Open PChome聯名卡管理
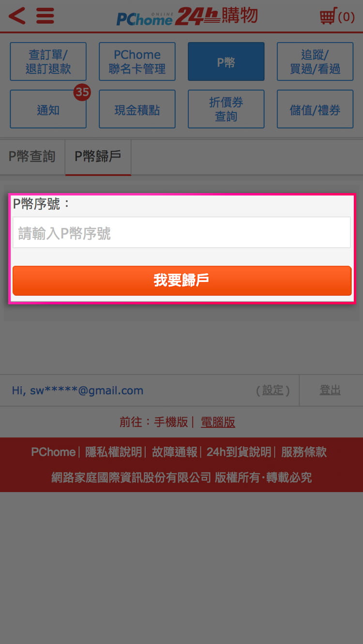The image size is (363, 644). tap(137, 61)
